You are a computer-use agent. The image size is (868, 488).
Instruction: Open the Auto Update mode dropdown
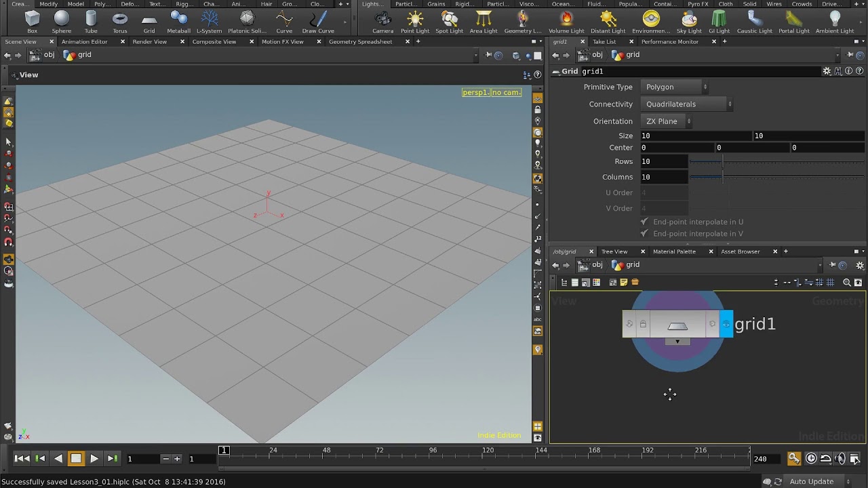point(817,481)
